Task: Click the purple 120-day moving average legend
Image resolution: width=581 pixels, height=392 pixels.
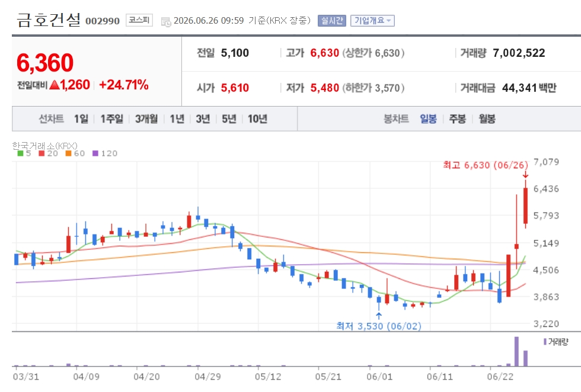Action: [x=105, y=153]
